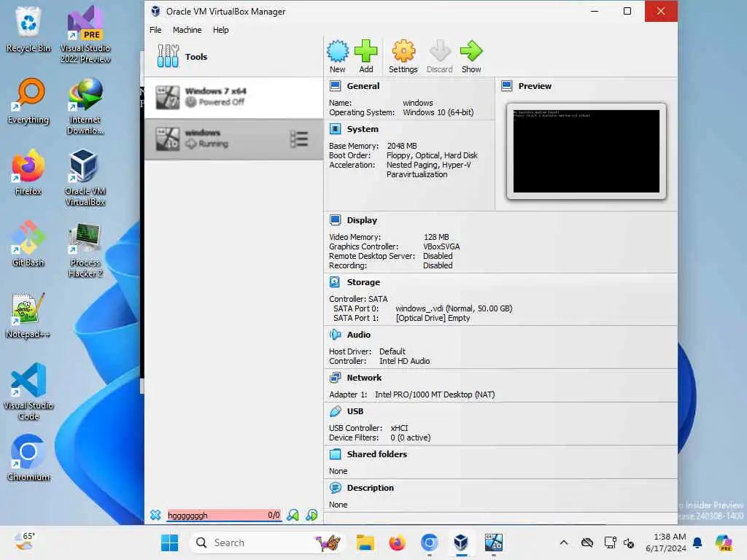
Task: Open the windows VM list menu icon
Action: click(x=299, y=139)
